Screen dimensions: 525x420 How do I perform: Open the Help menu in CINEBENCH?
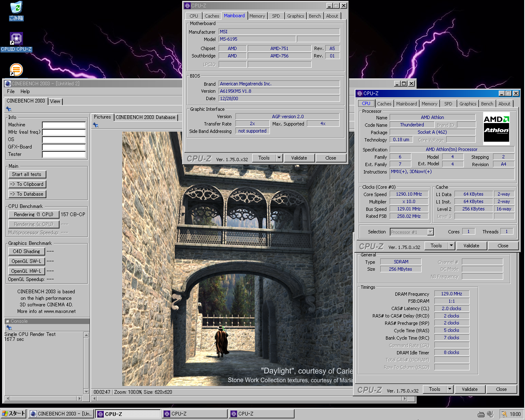tap(25, 91)
